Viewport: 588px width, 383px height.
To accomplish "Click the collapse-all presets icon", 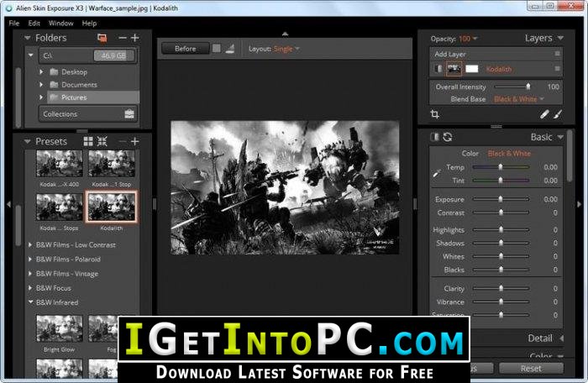I will [x=102, y=141].
